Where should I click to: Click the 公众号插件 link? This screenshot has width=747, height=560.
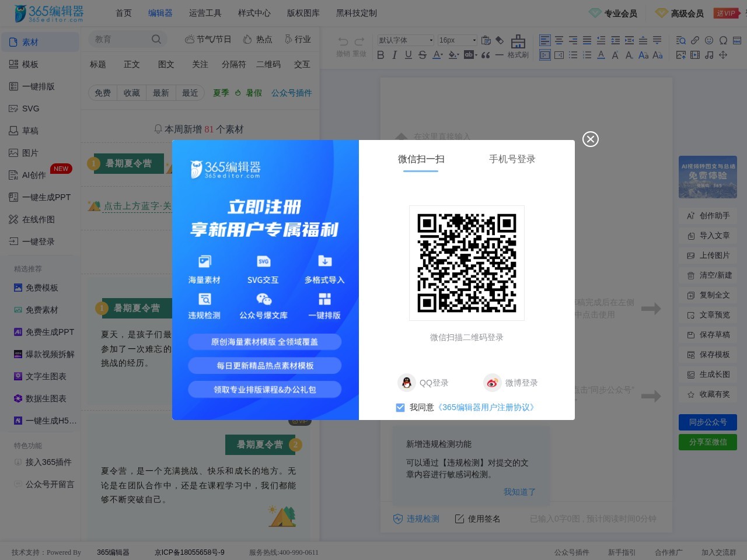(292, 93)
